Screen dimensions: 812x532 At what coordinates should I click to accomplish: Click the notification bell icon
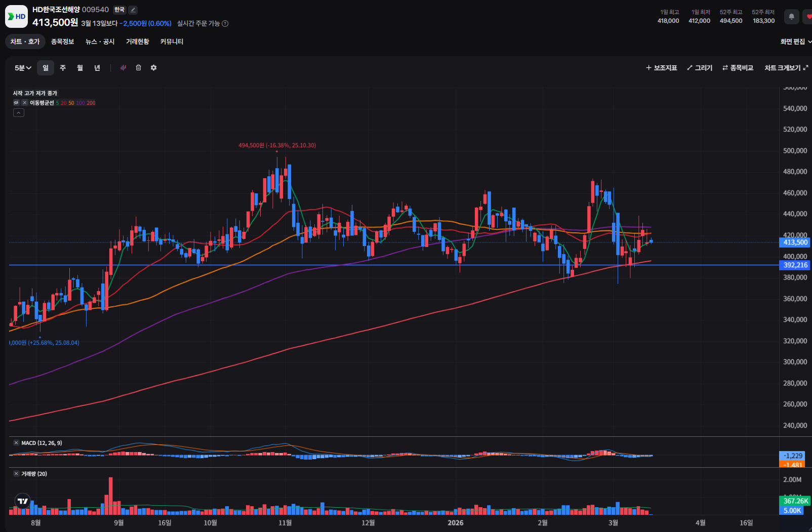pos(791,17)
